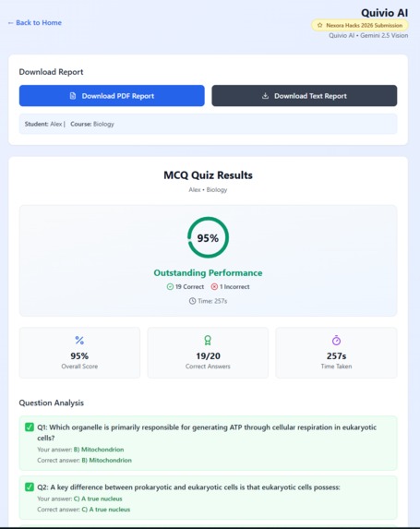
Task: Open the Q1 mitochondrion question card
Action: (208, 443)
